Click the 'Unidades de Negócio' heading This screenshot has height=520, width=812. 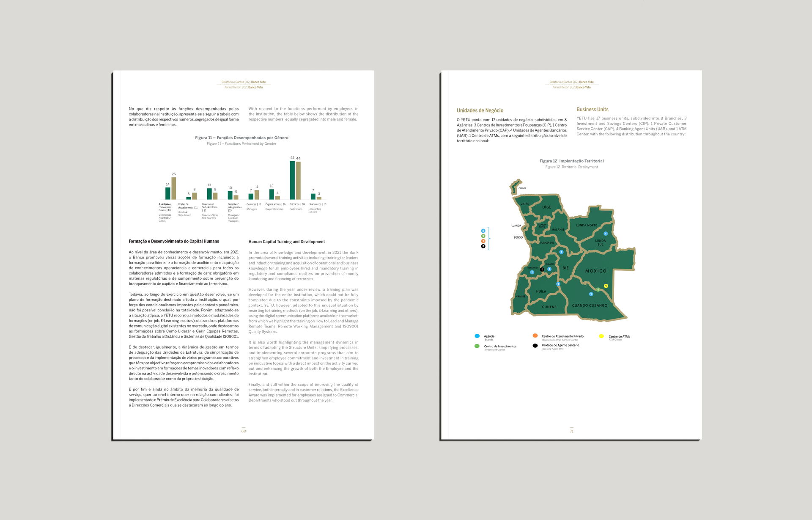(480, 110)
